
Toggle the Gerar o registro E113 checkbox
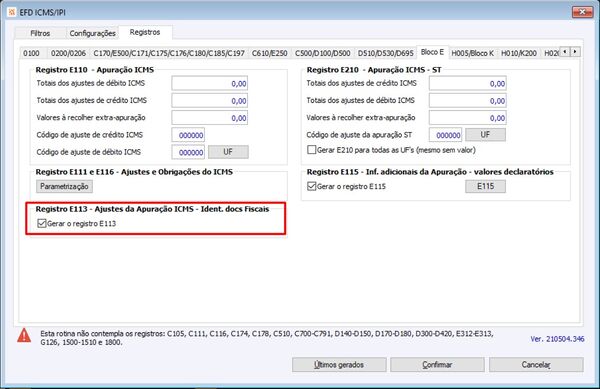[42, 223]
